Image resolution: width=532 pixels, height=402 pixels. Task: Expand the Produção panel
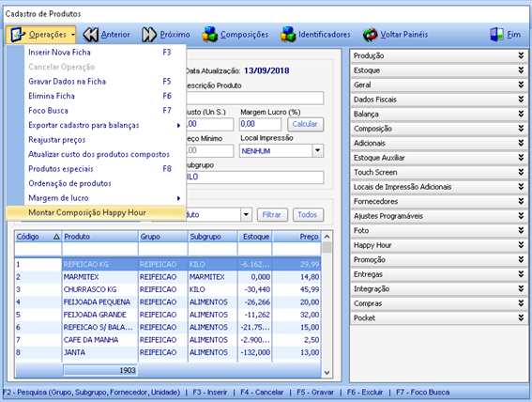tap(438, 56)
